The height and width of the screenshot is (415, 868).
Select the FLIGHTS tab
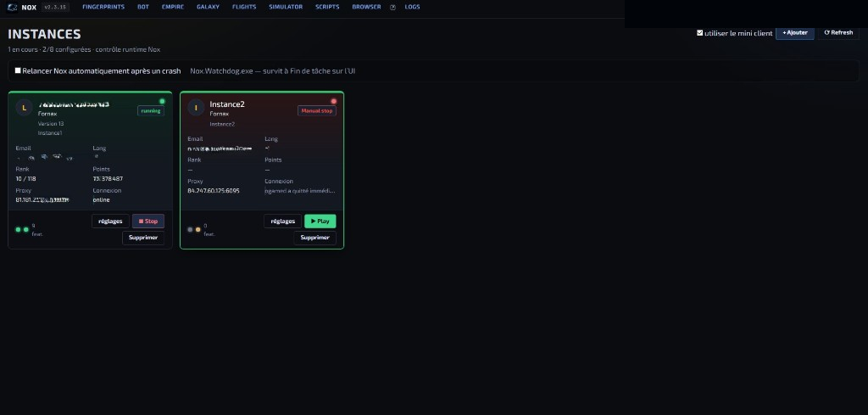244,7
